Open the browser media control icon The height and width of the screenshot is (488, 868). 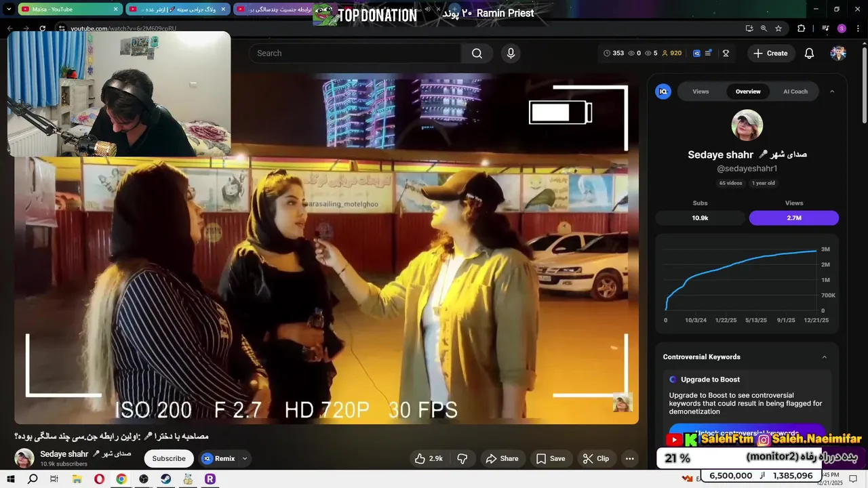[x=825, y=28]
